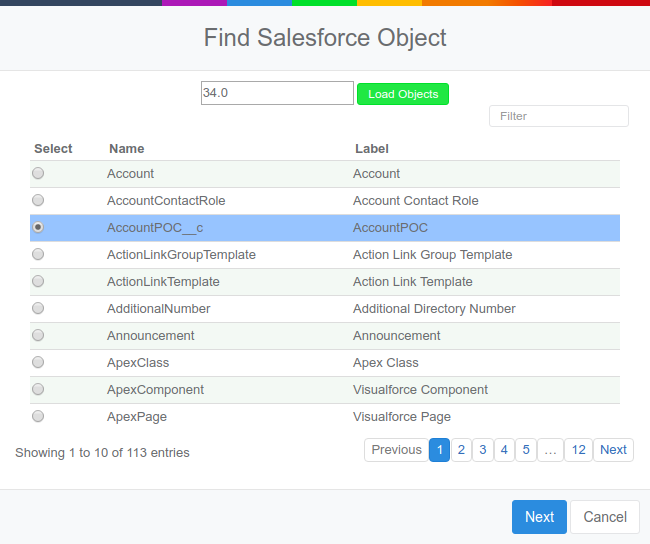
Task: Select the ActionLinkGroupTemplate radio button
Action: [38, 254]
